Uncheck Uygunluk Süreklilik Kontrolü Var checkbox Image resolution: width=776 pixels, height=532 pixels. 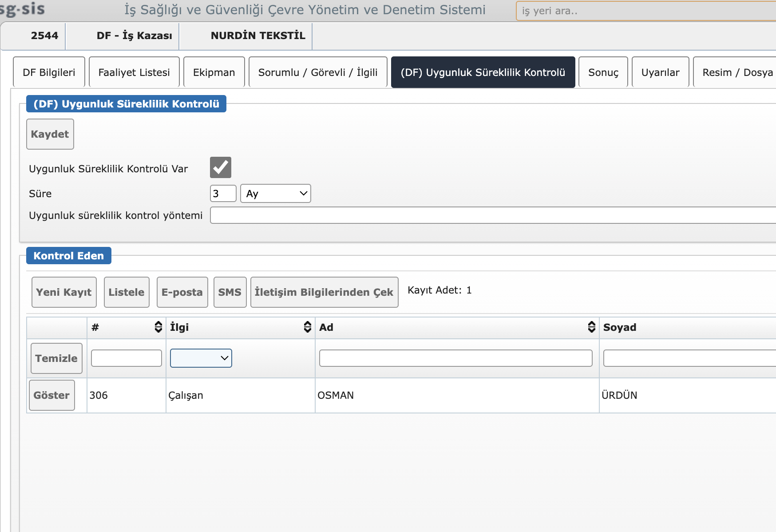(220, 167)
